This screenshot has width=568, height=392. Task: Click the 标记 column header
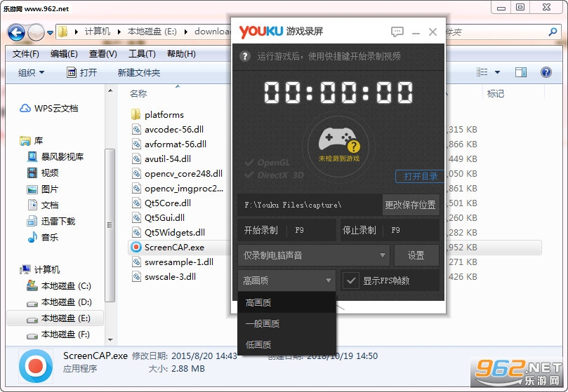point(496,94)
